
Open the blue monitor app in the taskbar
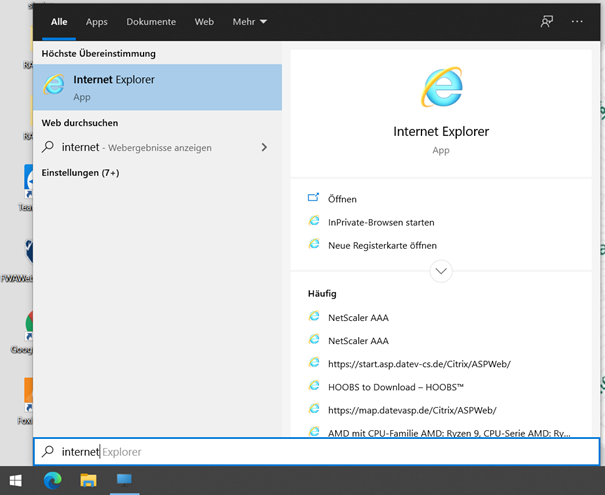click(124, 480)
